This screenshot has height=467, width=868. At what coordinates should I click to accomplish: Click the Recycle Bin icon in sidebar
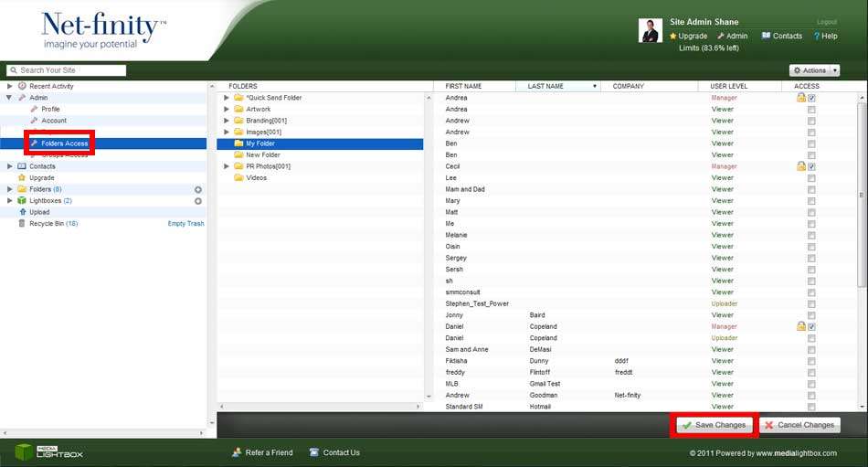22,224
